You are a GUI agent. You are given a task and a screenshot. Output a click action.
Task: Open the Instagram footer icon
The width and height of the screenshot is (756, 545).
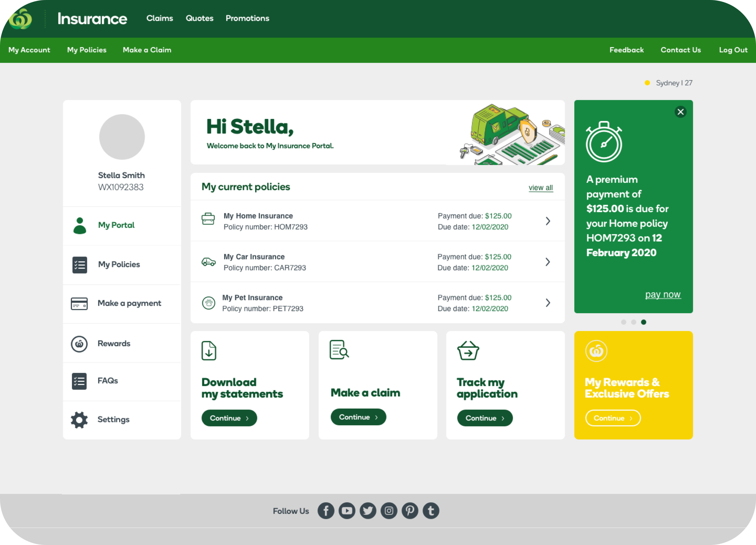389,511
